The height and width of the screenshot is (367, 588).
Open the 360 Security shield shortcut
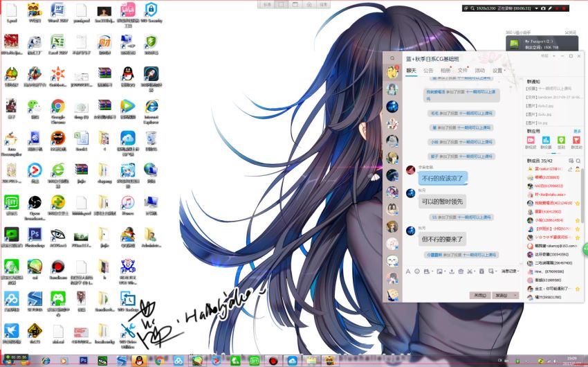click(151, 44)
